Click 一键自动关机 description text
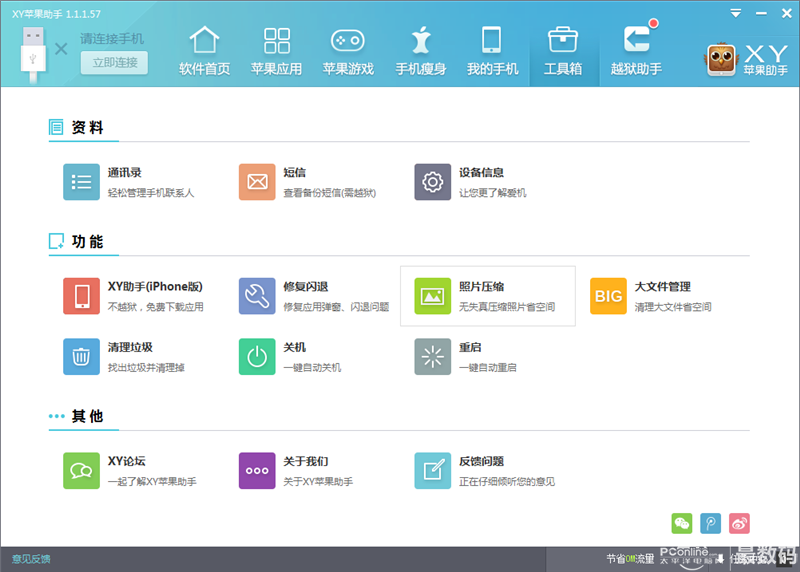 pos(312,367)
